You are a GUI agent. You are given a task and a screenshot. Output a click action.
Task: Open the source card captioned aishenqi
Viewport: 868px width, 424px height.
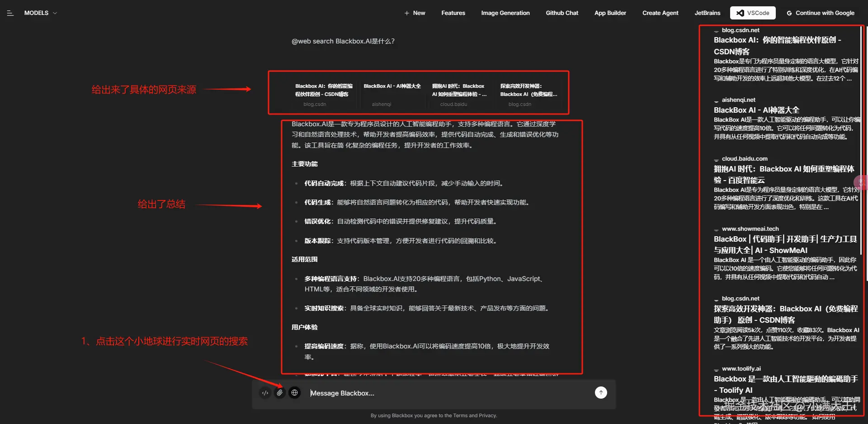[x=392, y=94]
